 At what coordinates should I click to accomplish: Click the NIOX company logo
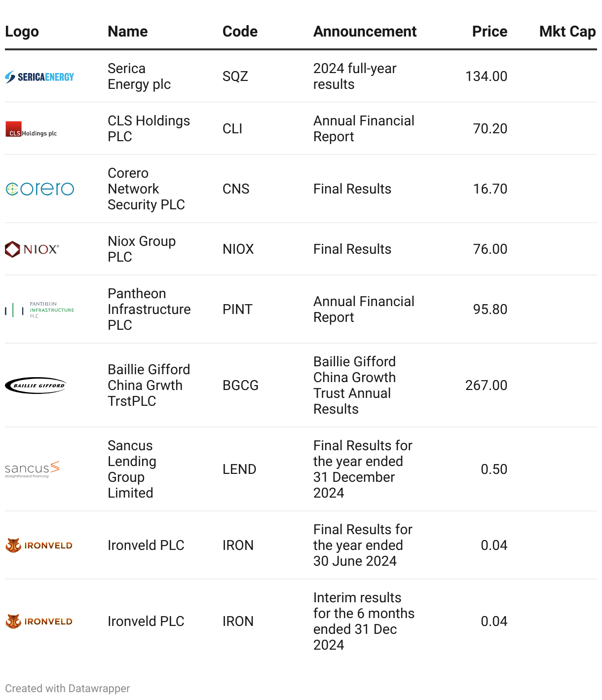(x=32, y=249)
